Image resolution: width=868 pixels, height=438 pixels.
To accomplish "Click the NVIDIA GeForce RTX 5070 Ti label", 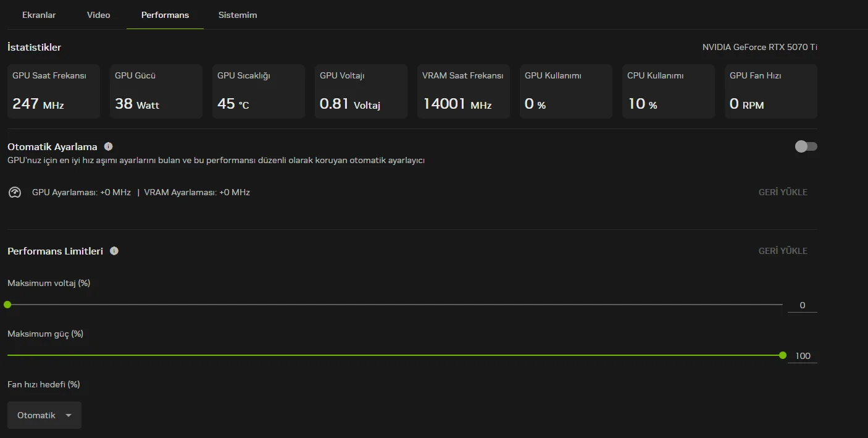I will pos(760,47).
